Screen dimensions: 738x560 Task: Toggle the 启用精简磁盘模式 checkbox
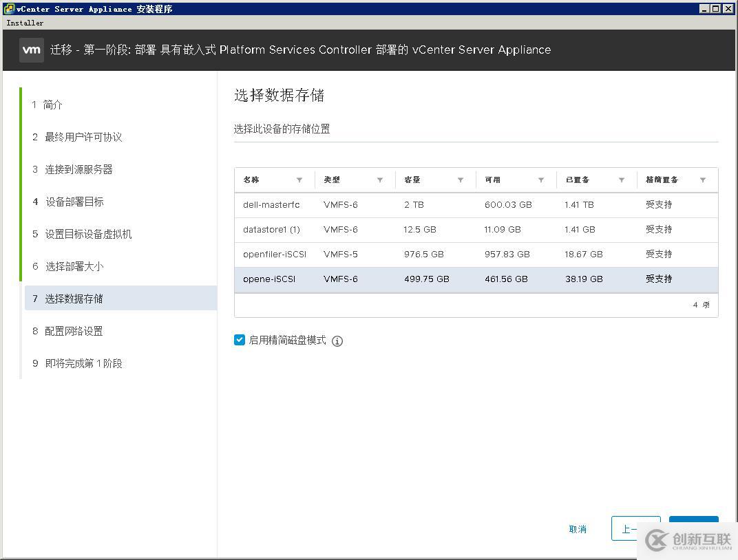pos(239,340)
